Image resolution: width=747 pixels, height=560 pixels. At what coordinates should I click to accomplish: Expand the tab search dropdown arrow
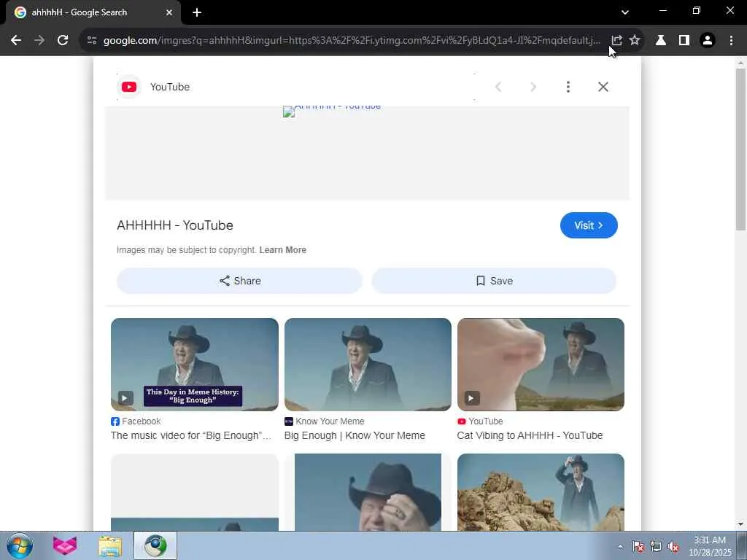(x=625, y=12)
